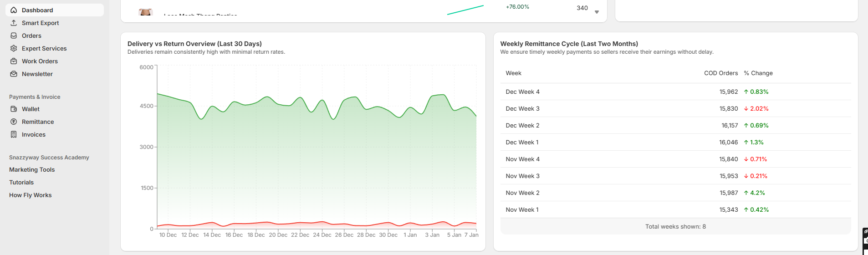Select the Dec Week 1 row label
The image size is (868, 255).
(x=522, y=142)
